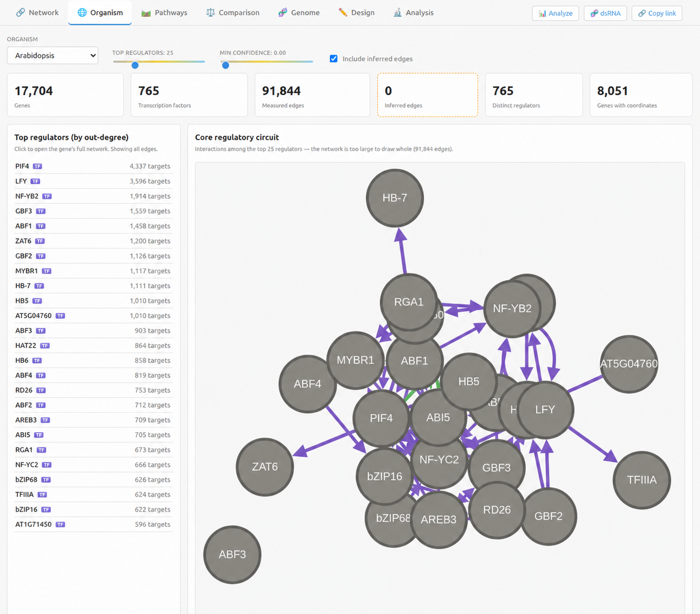Select the Organism tab
Image resolution: width=700 pixels, height=614 pixels.
point(100,13)
